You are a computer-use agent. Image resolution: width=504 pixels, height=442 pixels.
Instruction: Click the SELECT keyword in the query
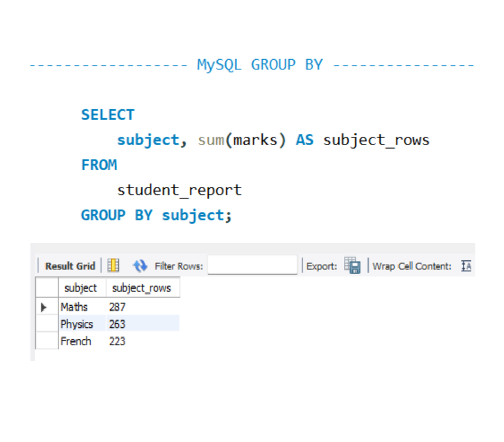point(107,115)
